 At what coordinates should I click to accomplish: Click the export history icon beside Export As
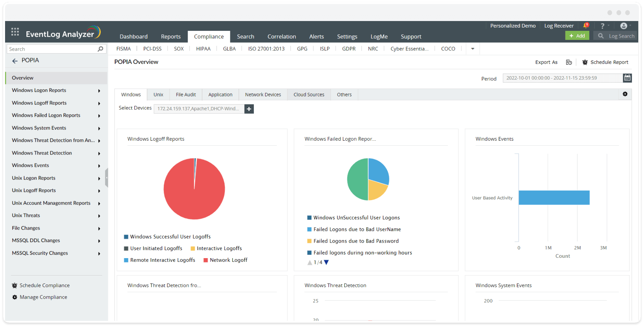click(x=569, y=62)
